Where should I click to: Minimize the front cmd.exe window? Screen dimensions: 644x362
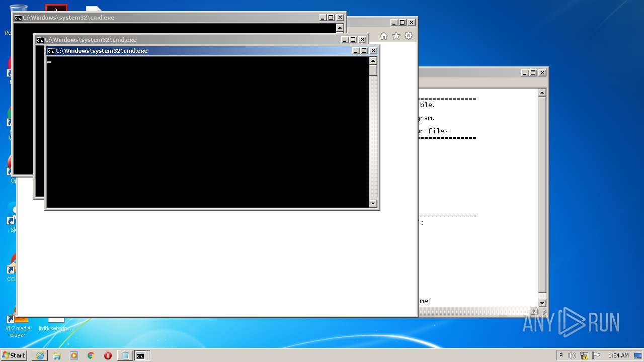tap(356, 51)
